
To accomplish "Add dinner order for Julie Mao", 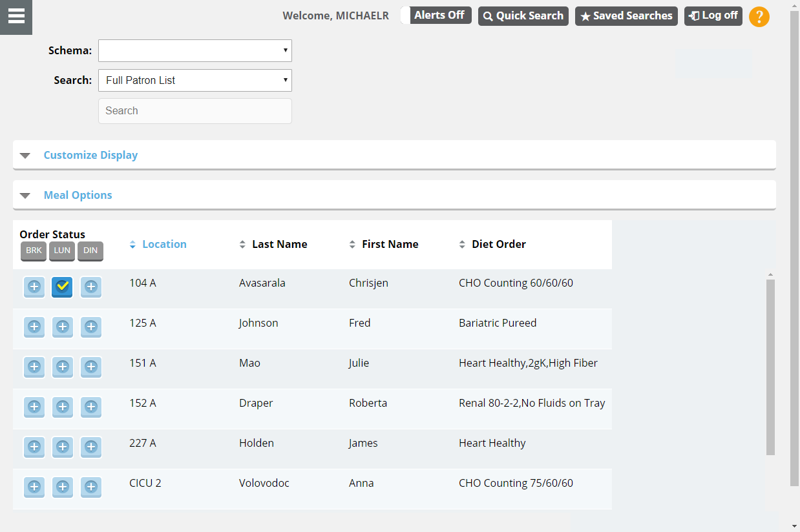I will [x=91, y=367].
